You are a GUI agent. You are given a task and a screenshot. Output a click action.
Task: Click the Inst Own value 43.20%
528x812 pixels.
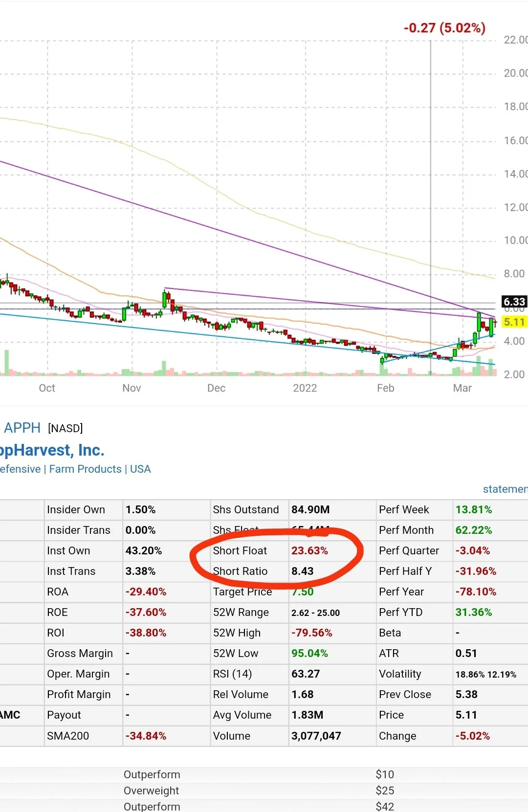click(144, 550)
